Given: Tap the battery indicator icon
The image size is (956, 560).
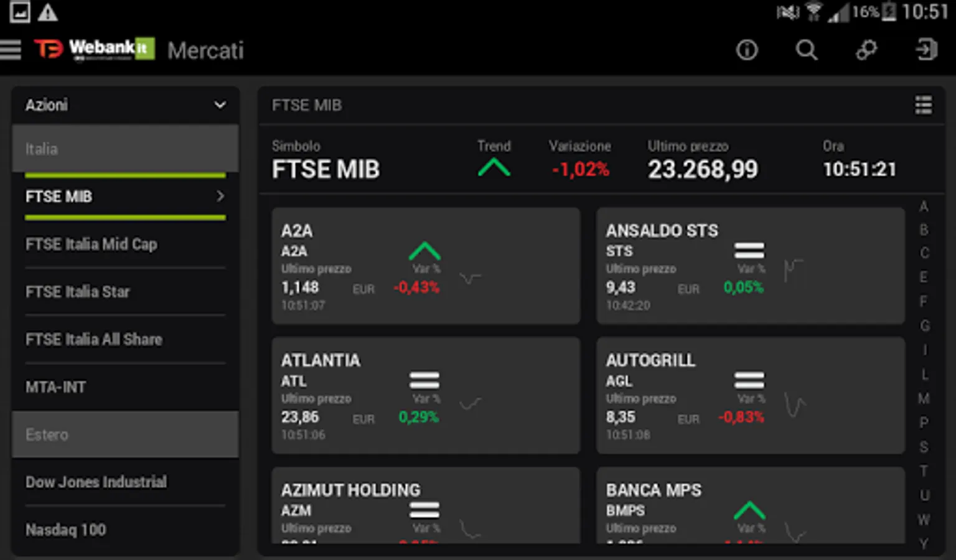Looking at the screenshot, I should click(x=889, y=12).
